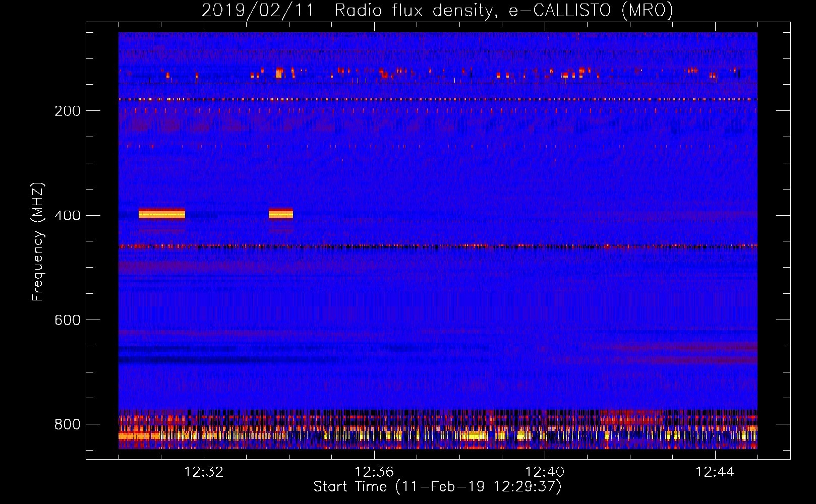Click the 12:36 time tick label

374,472
